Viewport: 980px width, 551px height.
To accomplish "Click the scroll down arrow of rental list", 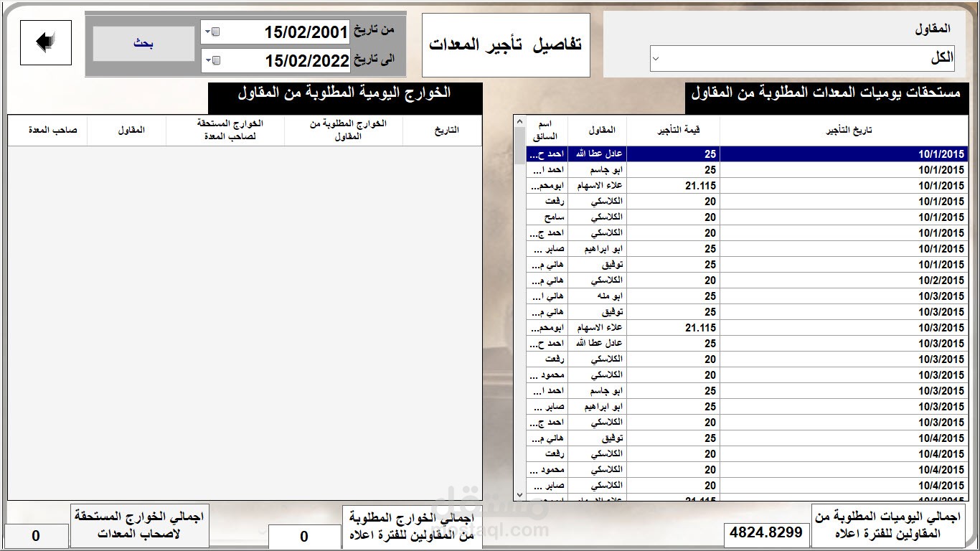I will 520,494.
